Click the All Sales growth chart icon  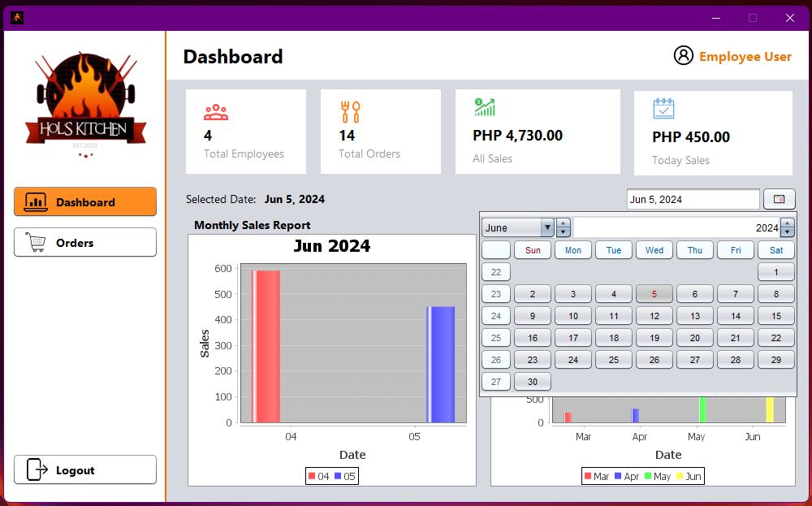[485, 107]
